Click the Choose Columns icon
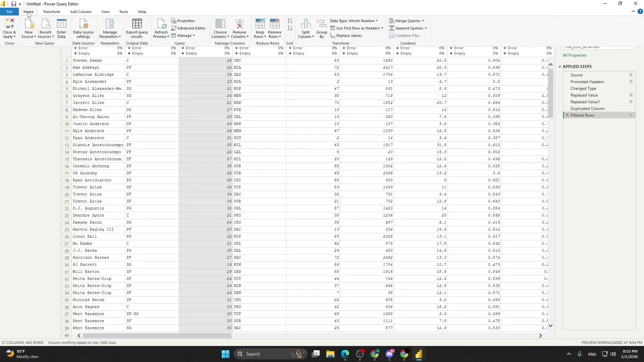The width and height of the screenshot is (644, 362). (220, 25)
